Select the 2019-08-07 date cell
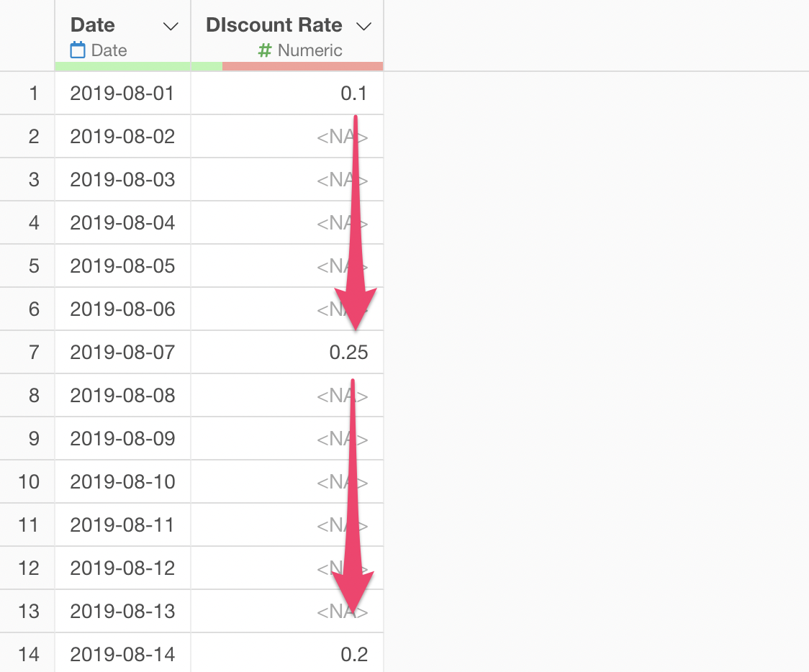Viewport: 809px width, 672px height. 123,353
